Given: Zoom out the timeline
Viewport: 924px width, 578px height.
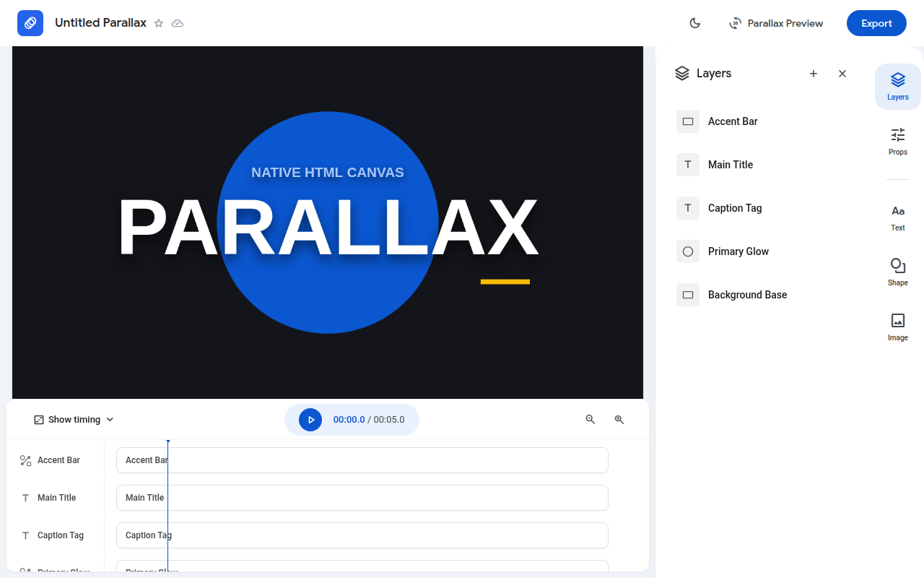Looking at the screenshot, I should 590,420.
